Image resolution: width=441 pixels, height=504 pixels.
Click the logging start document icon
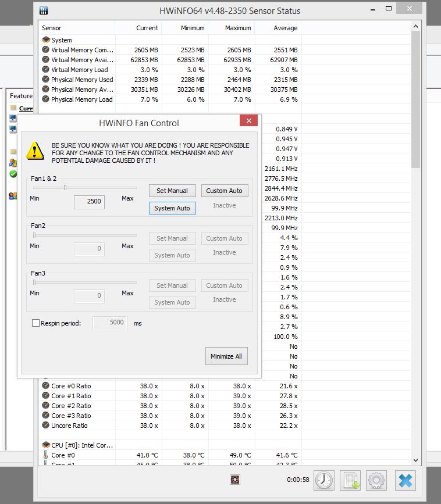pyautogui.click(x=350, y=481)
